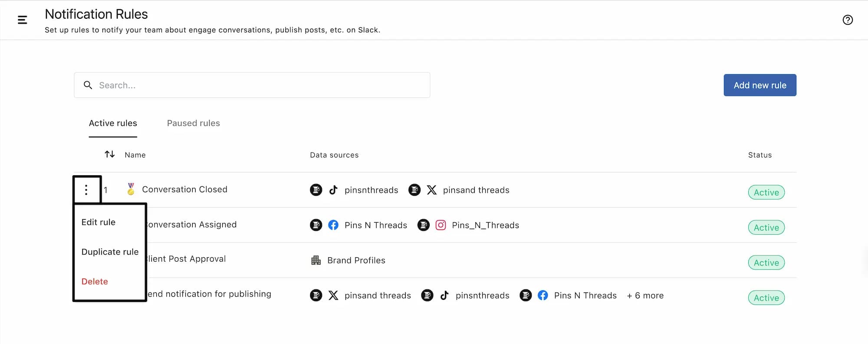Click the sort arrows beside Name
The image size is (868, 344).
pyautogui.click(x=110, y=154)
